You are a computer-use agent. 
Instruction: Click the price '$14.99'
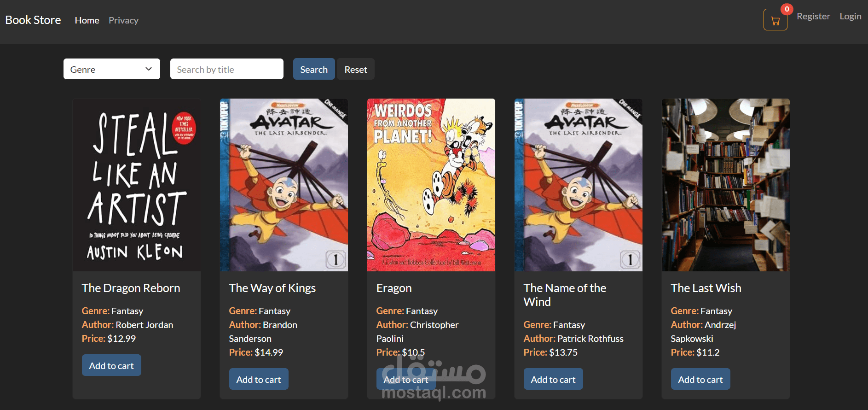tap(269, 352)
